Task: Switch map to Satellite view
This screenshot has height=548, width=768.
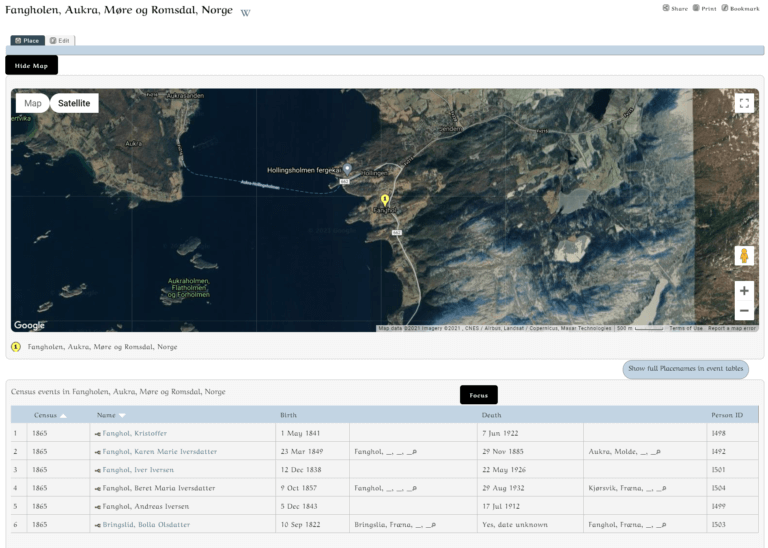Action: (x=74, y=103)
